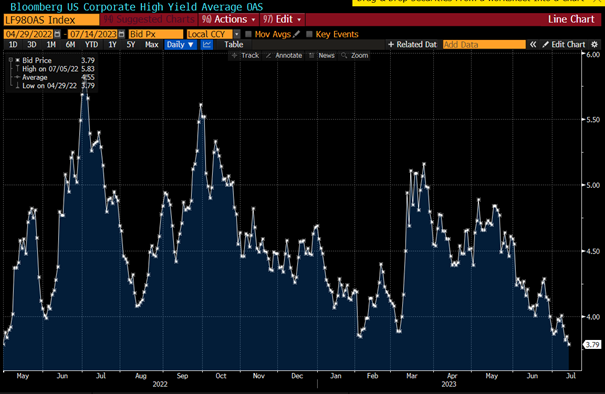Viewport: 605px width, 394px height.
Task: Click the Oct x-axis month label
Action: click(x=221, y=376)
